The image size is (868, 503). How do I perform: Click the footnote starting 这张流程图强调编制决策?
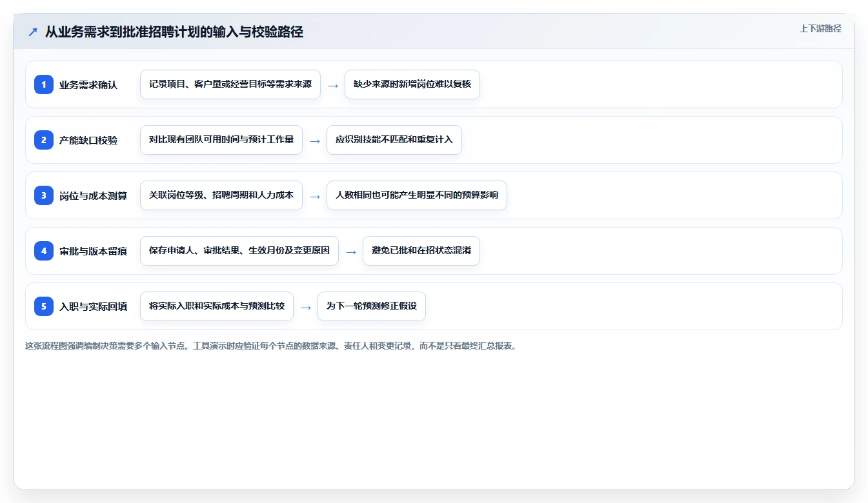[270, 346]
